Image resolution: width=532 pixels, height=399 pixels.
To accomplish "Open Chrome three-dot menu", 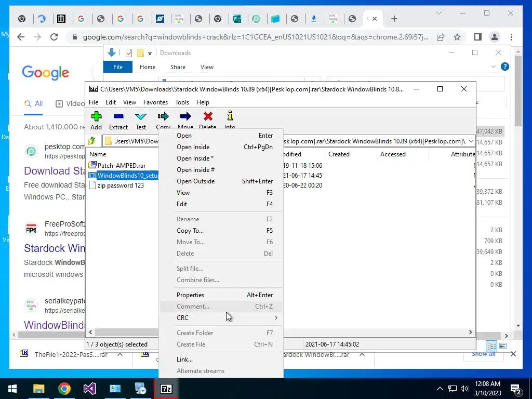I will pos(511,37).
